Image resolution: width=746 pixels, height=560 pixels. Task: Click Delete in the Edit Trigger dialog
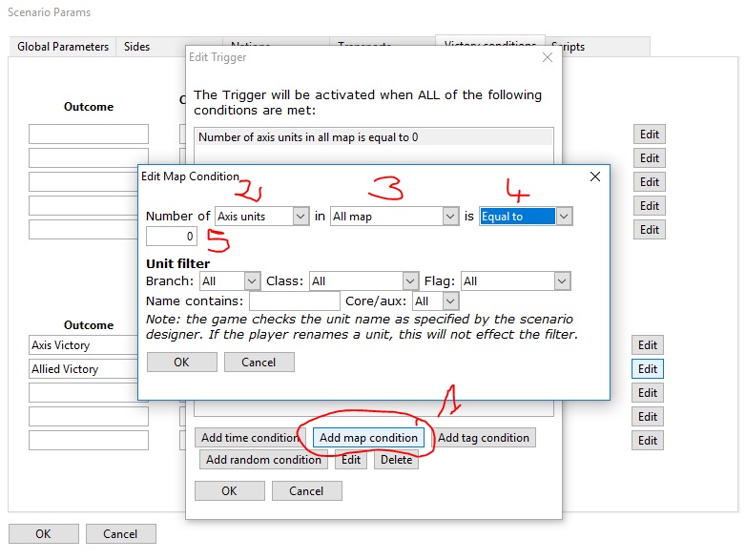click(397, 460)
